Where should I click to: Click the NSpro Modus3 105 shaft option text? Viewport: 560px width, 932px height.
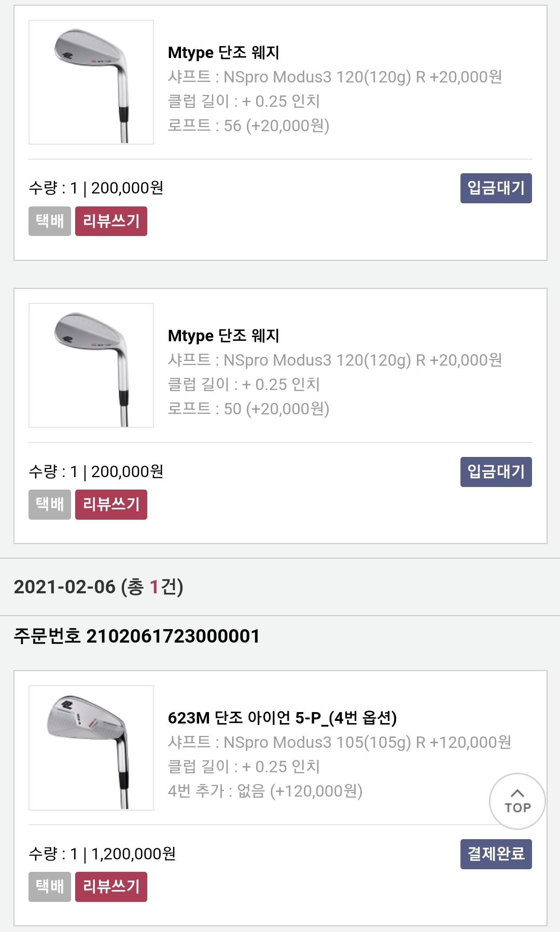[x=339, y=742]
